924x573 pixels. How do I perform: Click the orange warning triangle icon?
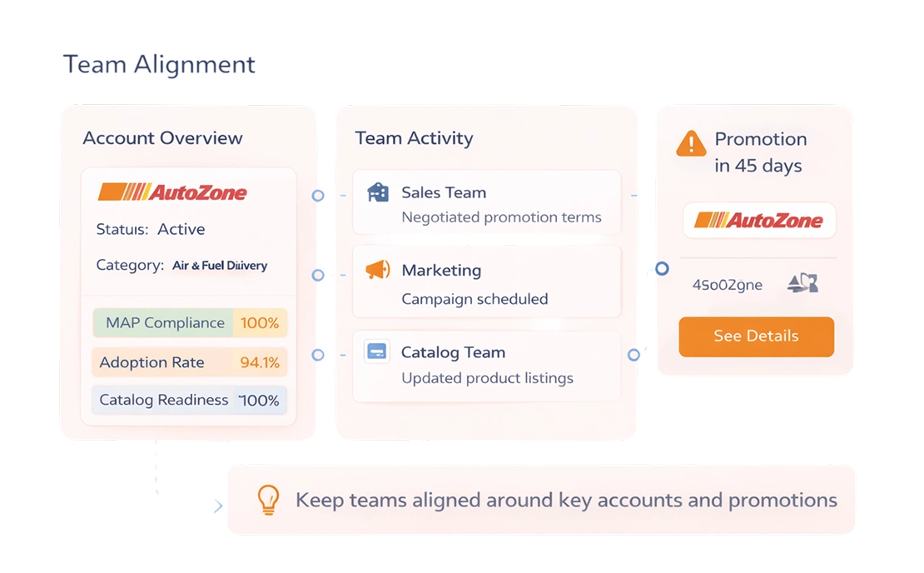(691, 143)
